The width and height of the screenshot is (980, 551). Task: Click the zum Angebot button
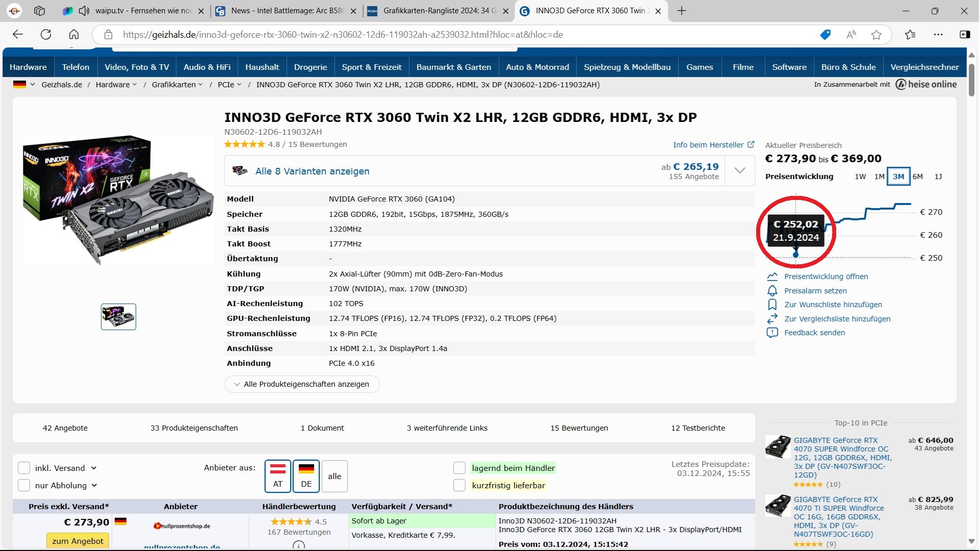tap(78, 541)
